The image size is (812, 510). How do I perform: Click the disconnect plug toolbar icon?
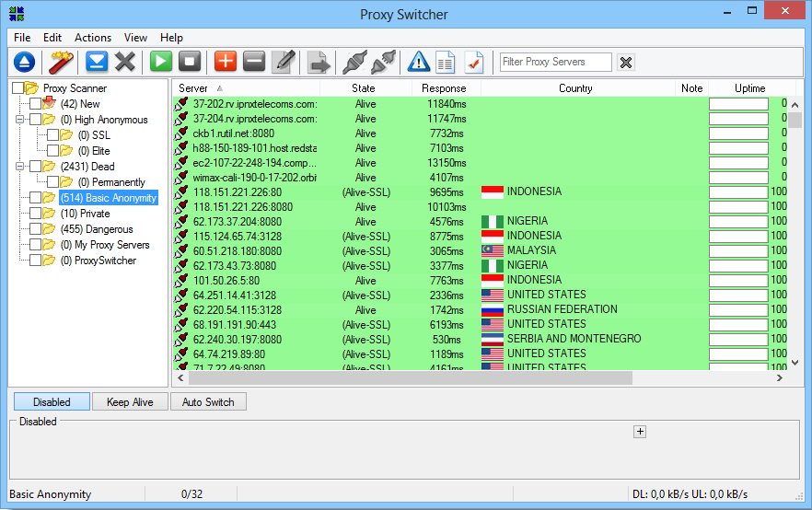[384, 62]
